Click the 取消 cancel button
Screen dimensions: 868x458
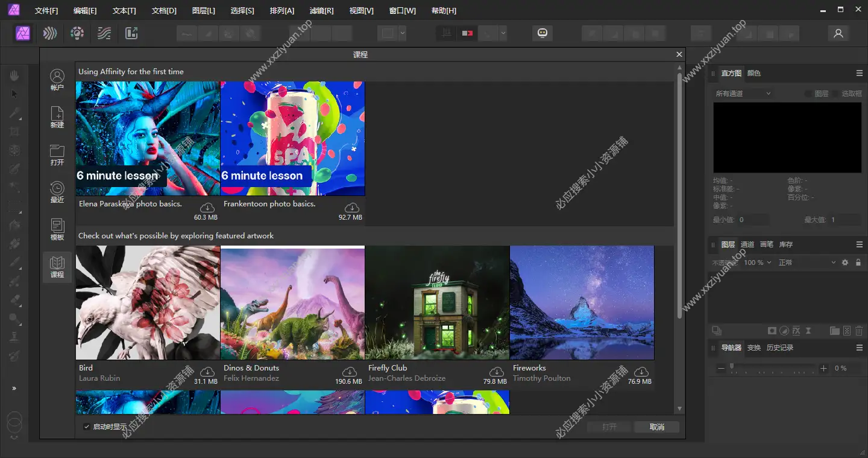click(x=656, y=427)
